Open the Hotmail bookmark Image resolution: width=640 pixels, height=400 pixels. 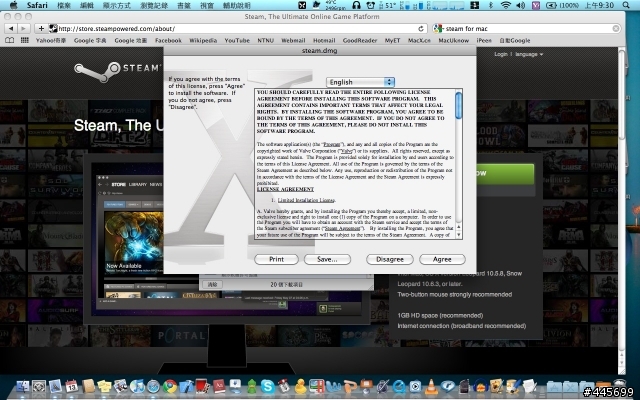[324, 40]
